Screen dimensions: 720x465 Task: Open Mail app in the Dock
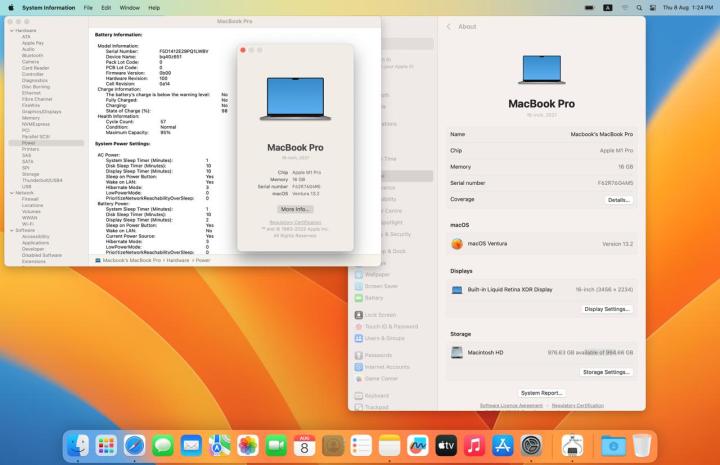pyautogui.click(x=191, y=445)
